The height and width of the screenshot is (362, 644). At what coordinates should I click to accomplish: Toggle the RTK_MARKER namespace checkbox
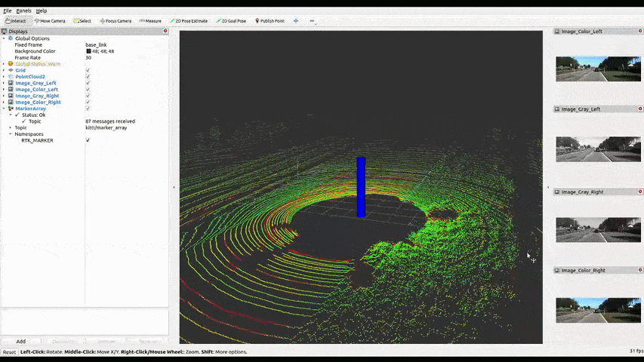coord(88,140)
